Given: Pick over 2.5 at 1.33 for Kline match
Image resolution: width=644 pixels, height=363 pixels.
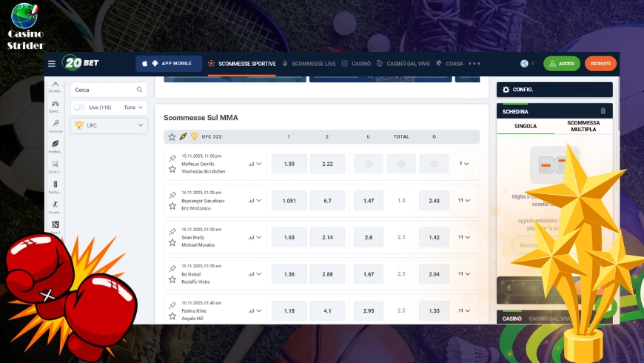Looking at the screenshot, I should [434, 311].
